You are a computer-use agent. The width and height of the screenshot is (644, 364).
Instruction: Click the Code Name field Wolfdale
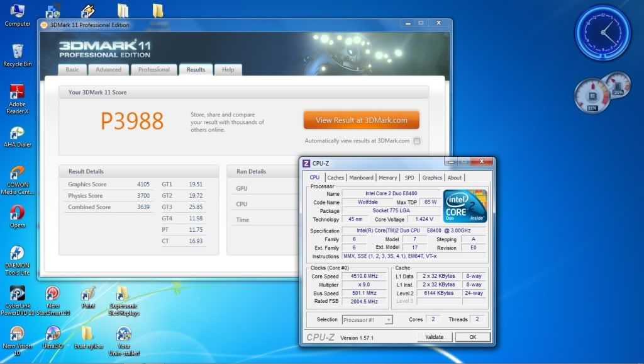pos(367,202)
